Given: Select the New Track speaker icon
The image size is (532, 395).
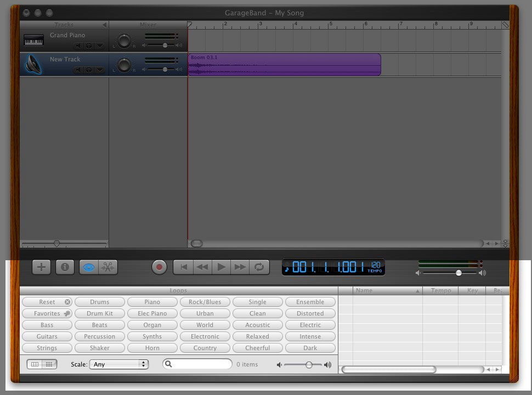Looking at the screenshot, I should [x=33, y=65].
